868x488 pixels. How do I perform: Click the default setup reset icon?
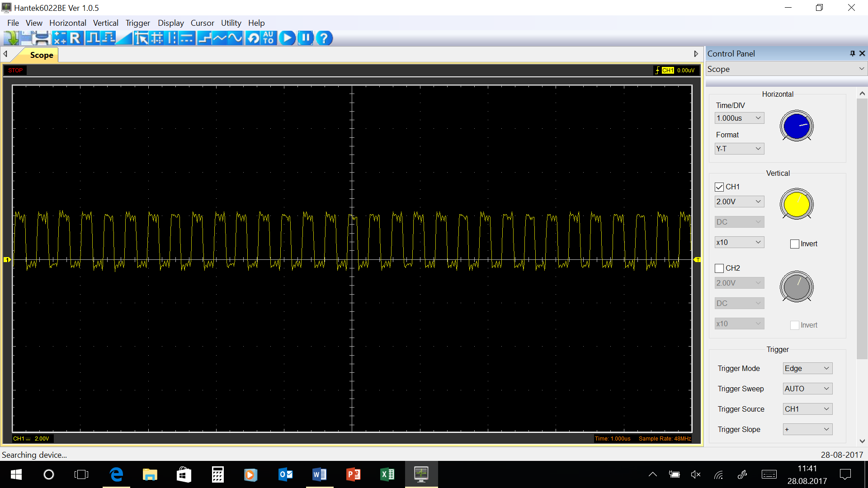click(253, 38)
